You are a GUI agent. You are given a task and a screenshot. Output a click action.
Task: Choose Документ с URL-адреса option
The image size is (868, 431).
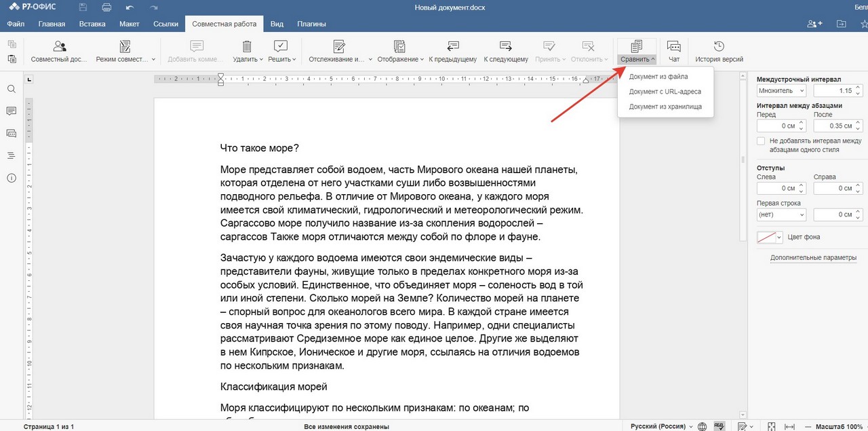[x=665, y=92]
